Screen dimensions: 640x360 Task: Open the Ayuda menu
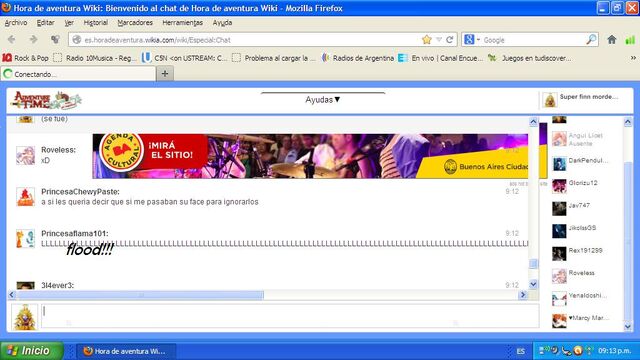pos(222,22)
